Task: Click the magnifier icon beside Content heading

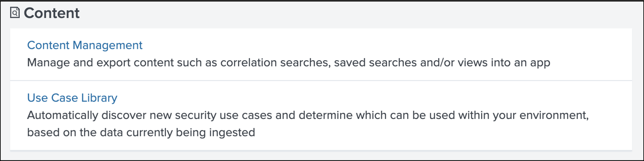Action: pos(15,13)
